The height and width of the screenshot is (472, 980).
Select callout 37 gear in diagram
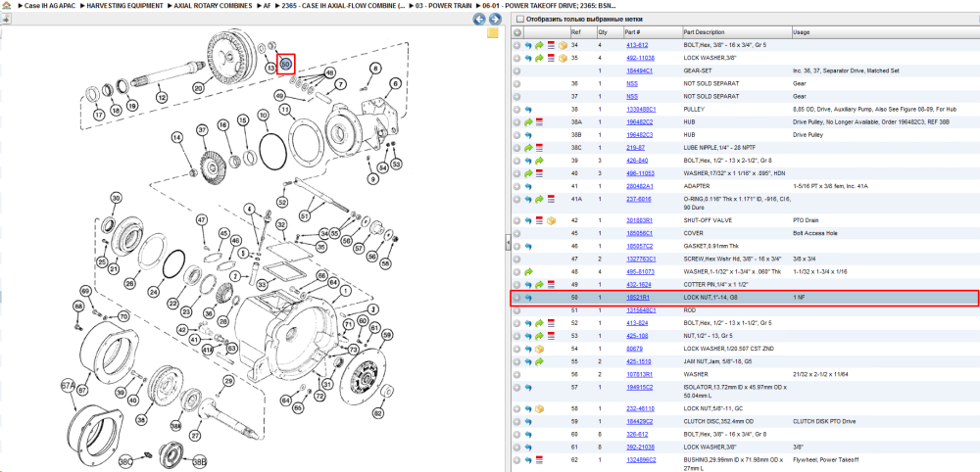(x=201, y=130)
